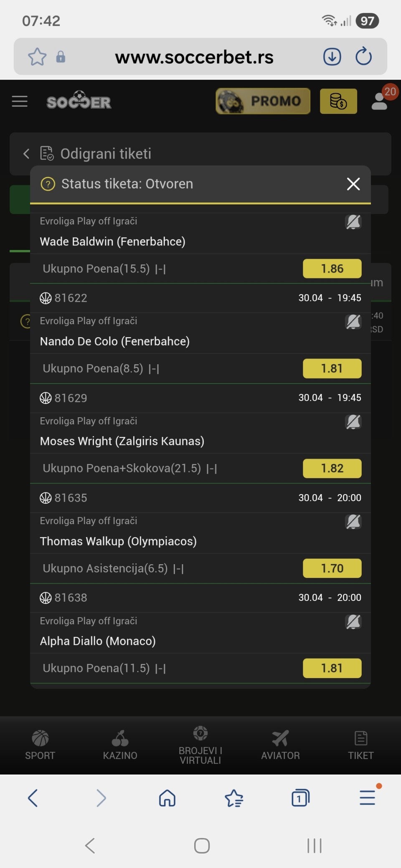Click the Soccer logo

click(x=79, y=101)
